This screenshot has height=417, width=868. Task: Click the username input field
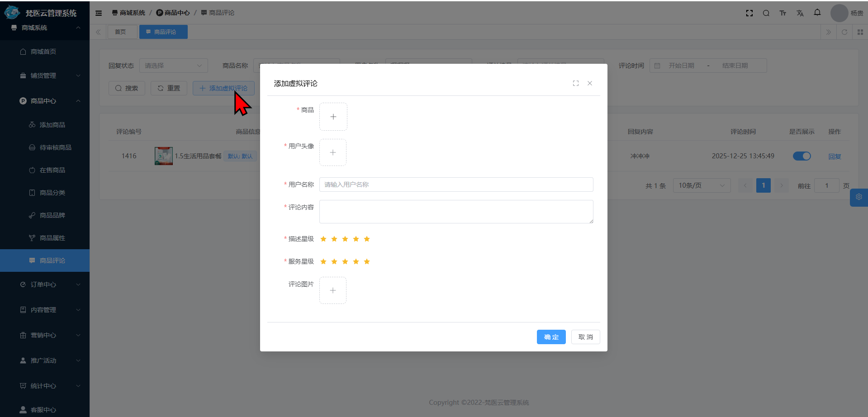coord(456,185)
